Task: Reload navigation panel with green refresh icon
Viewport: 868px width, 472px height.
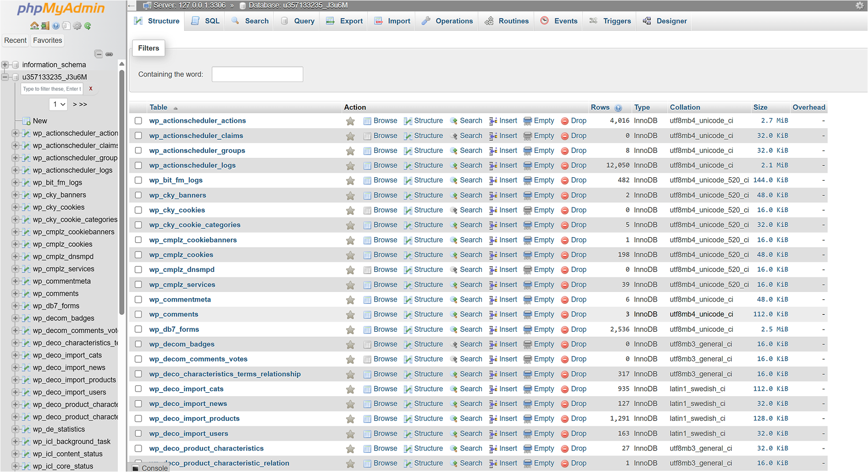Action: (88, 26)
